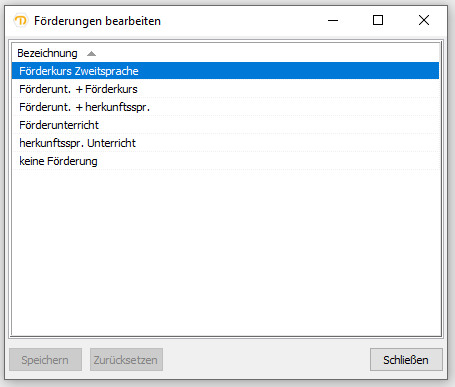Toggle sort order with the Bezeichnung arrow
The width and height of the screenshot is (455, 387).
pos(91,54)
